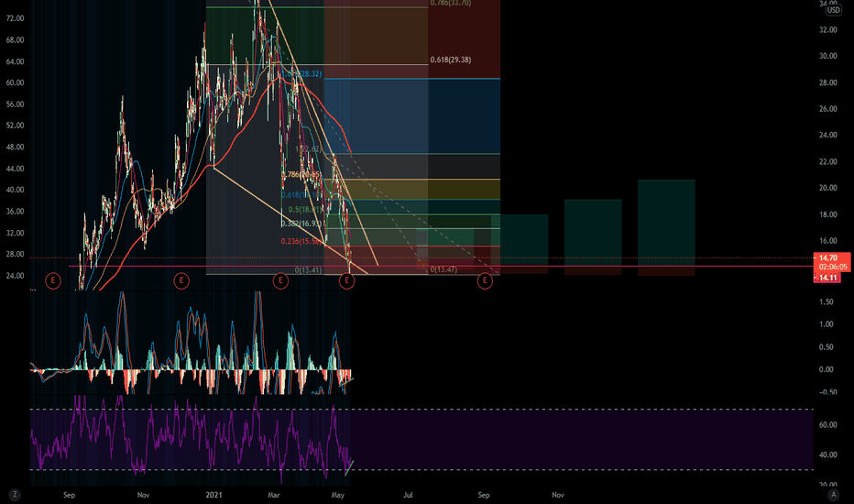Click the Jul label on time axis
Viewport: 854px width, 504px height.
click(x=408, y=495)
